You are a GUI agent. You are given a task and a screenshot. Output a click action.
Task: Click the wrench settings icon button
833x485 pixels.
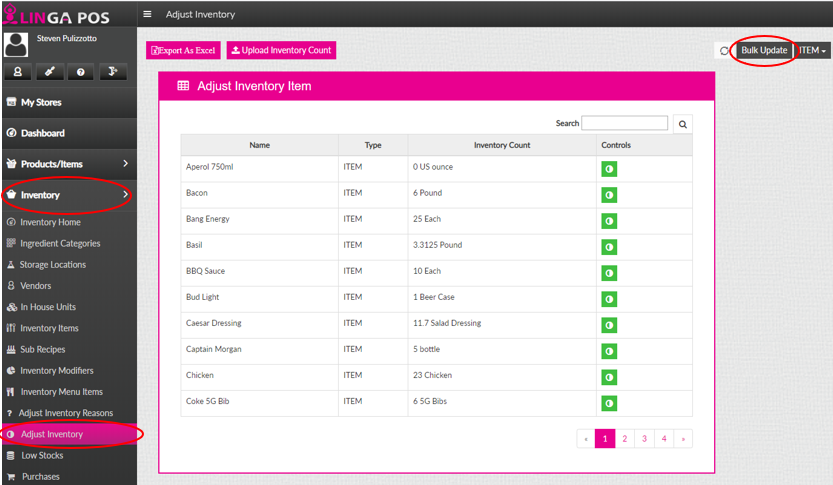[x=49, y=72]
